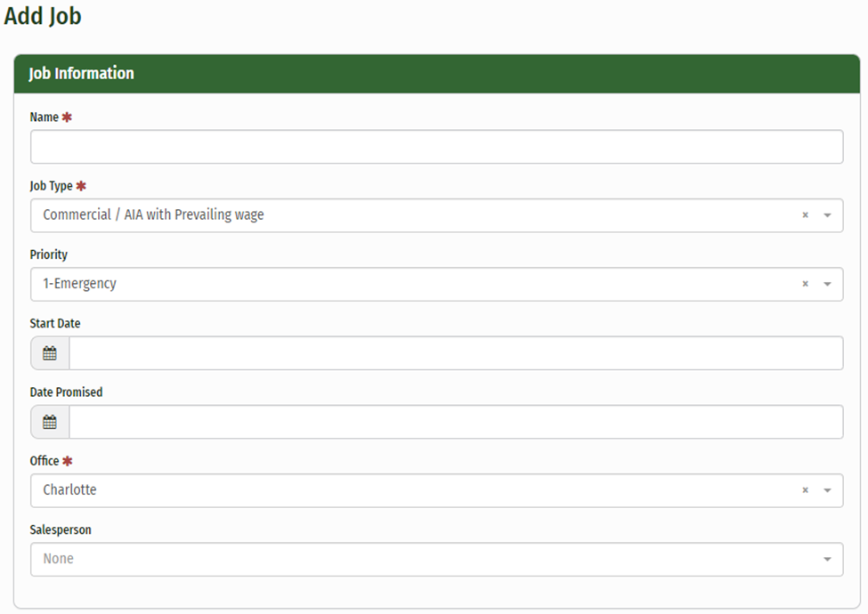868x614 pixels.
Task: Expand the Office dropdown arrow
Action: pos(827,490)
